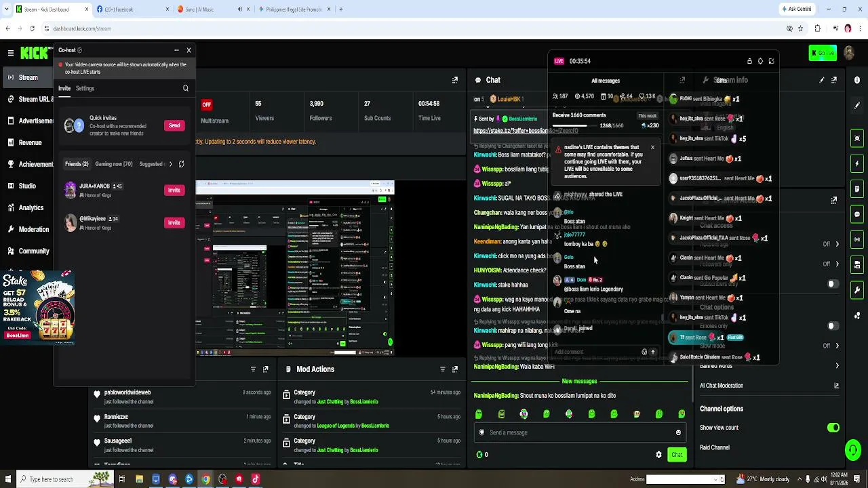Open AI Chat Moderation external link
Screen dimensions: 868x488
click(836, 386)
